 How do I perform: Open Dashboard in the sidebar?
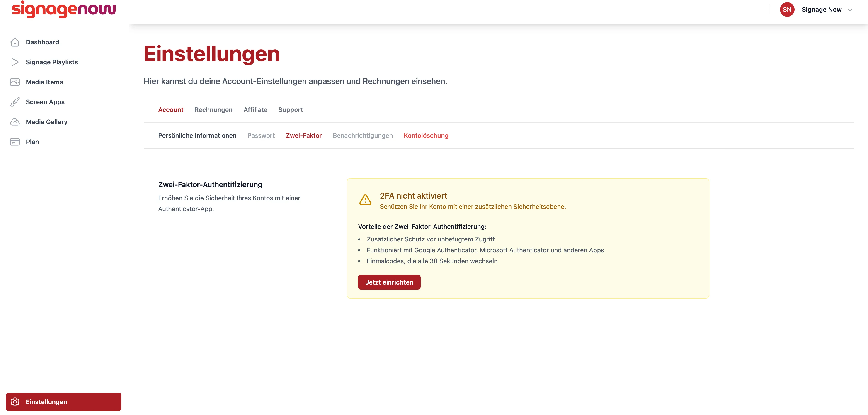click(42, 42)
